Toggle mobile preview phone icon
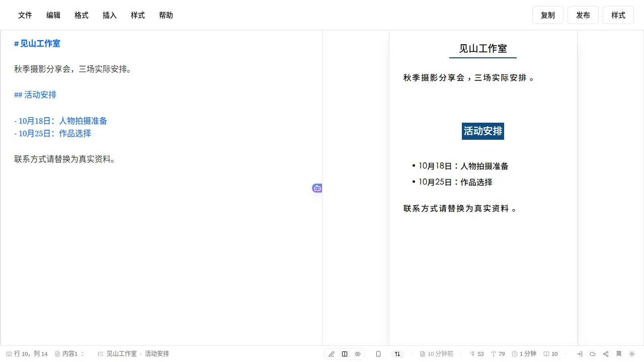 378,354
